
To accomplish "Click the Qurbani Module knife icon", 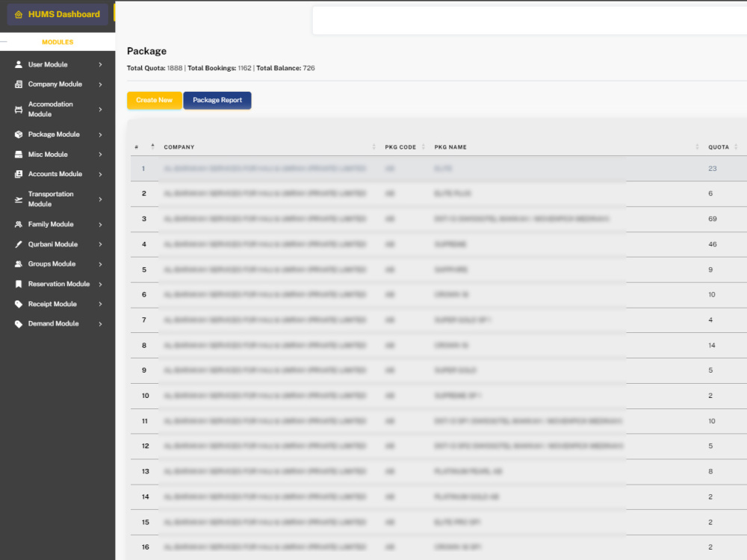I will [x=19, y=244].
